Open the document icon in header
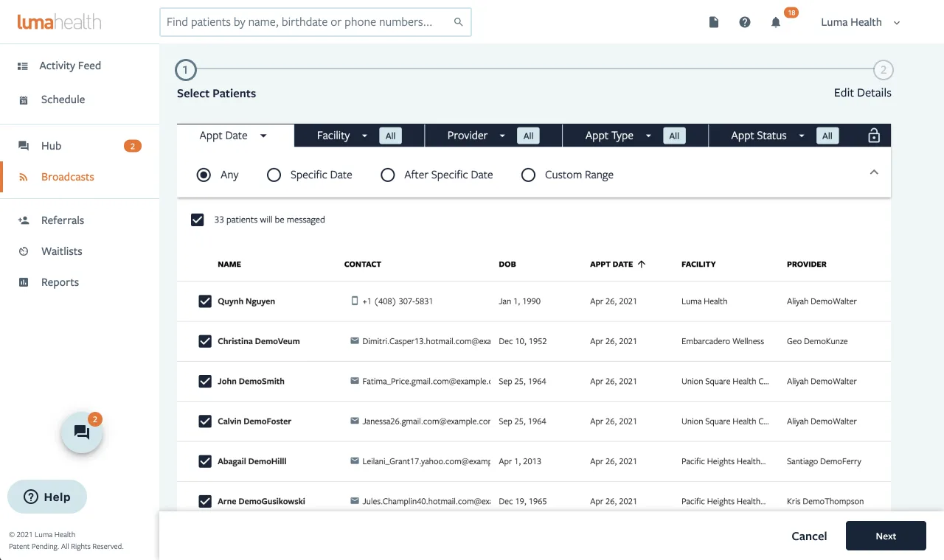This screenshot has width=944, height=560. 714,22
